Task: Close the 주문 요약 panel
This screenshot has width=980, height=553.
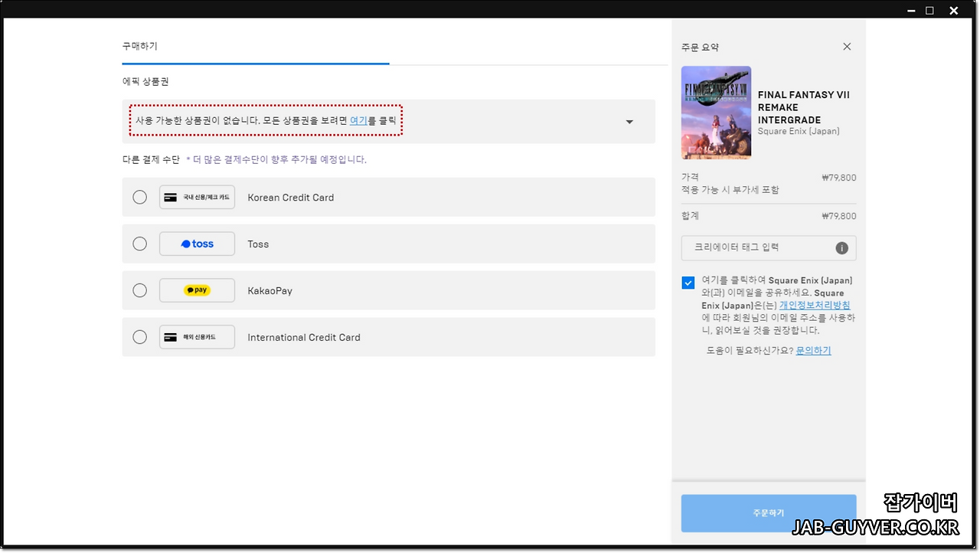Action: [x=847, y=47]
